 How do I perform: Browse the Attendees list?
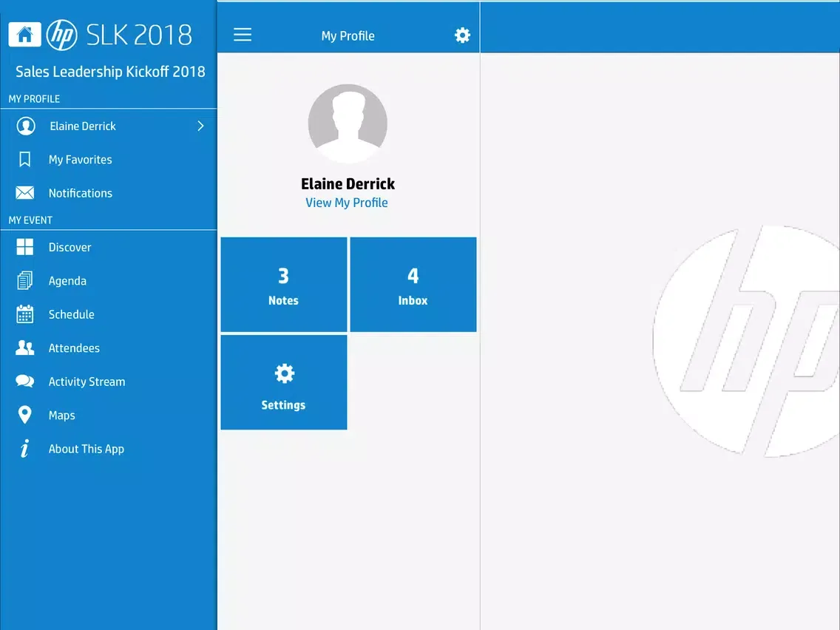109,348
